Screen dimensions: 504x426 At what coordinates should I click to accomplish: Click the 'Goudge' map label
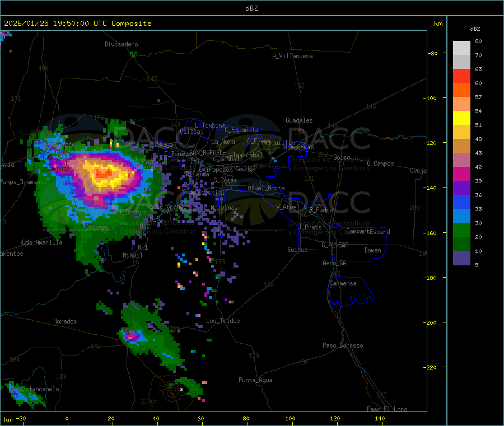coord(245,169)
